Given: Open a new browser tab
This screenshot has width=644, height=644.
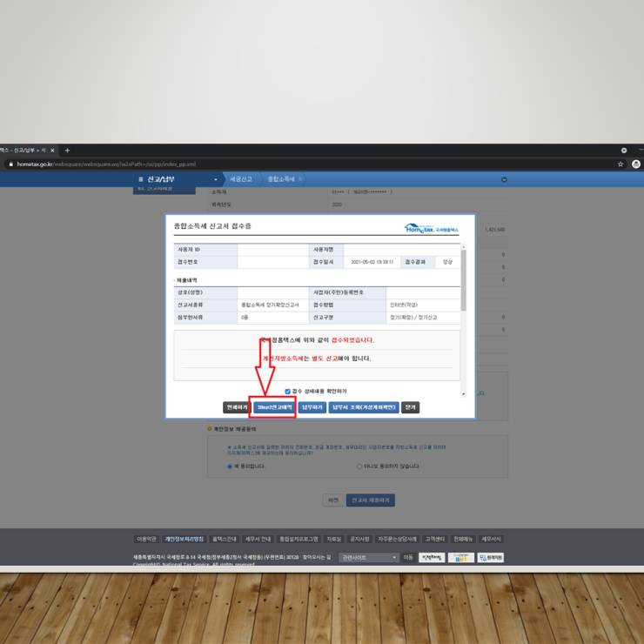Looking at the screenshot, I should click(67, 151).
